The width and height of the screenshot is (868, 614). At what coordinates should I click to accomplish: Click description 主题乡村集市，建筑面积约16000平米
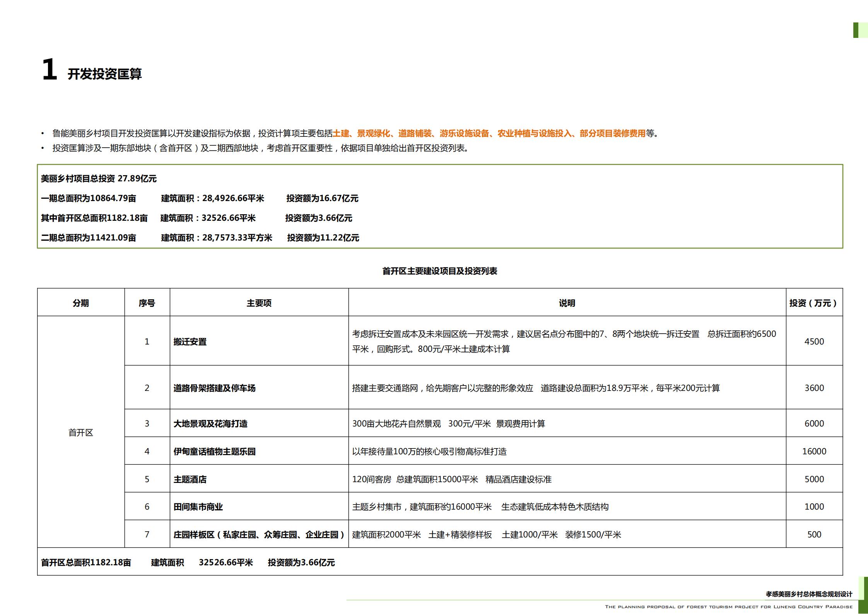click(480, 507)
